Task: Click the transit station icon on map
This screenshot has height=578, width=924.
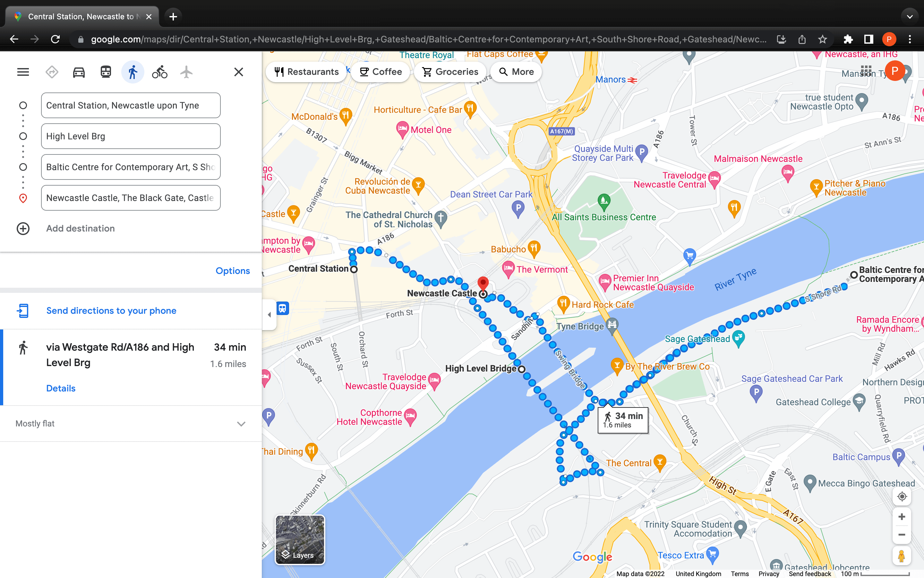Action: click(x=283, y=308)
